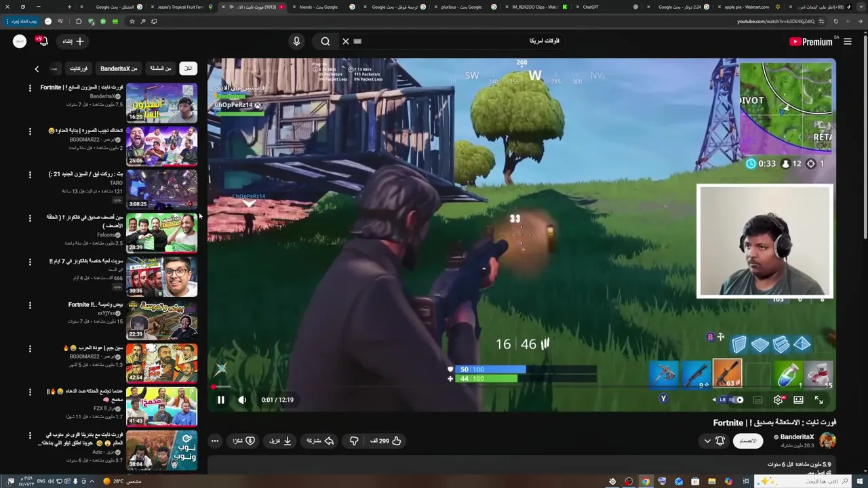This screenshot has height=488, width=868.
Task: Download the video (تنزيل)
Action: [x=280, y=441]
